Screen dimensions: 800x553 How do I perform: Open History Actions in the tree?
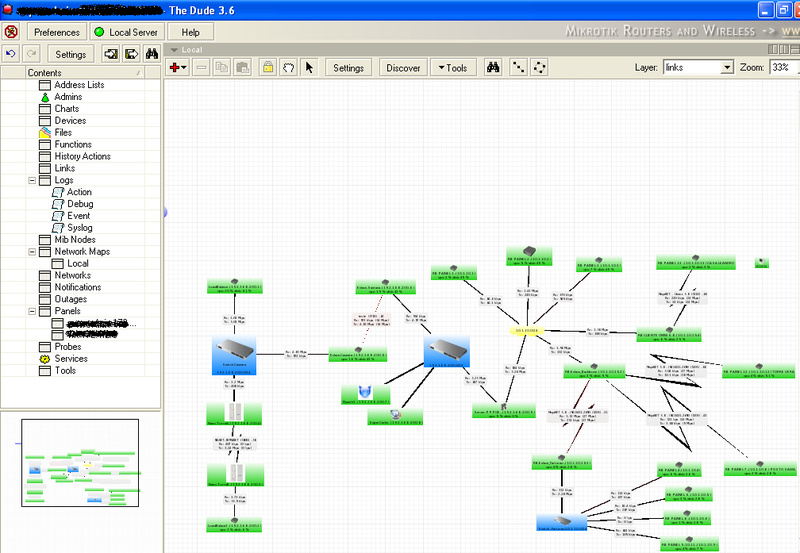tap(82, 156)
